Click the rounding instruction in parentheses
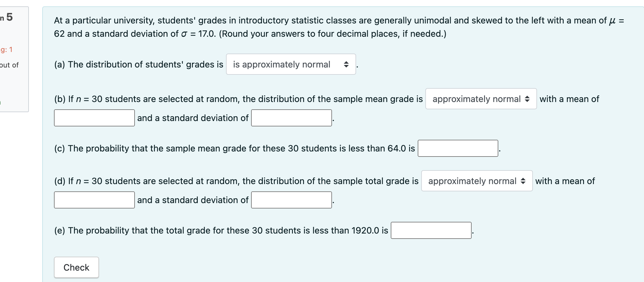 (x=332, y=34)
